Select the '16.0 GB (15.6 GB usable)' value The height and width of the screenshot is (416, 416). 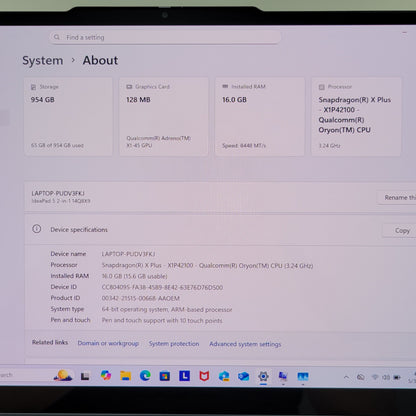click(134, 276)
